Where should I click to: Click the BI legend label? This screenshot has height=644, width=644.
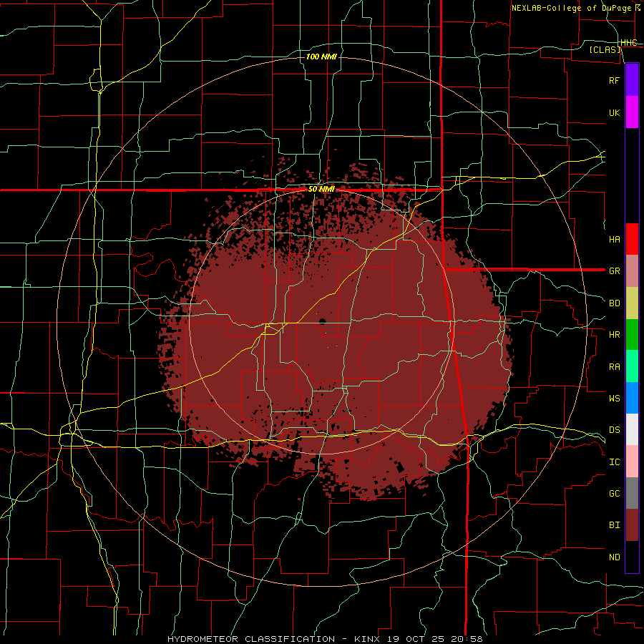614,525
